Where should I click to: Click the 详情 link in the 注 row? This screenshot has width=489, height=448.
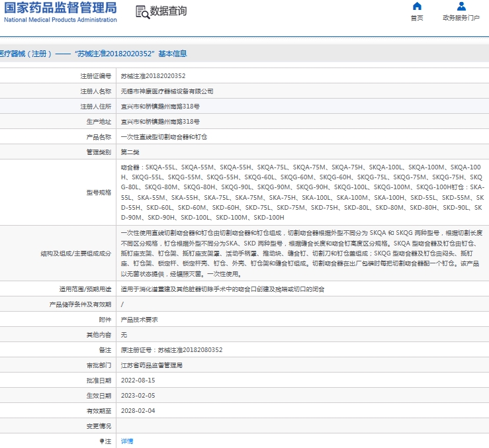point(127,441)
